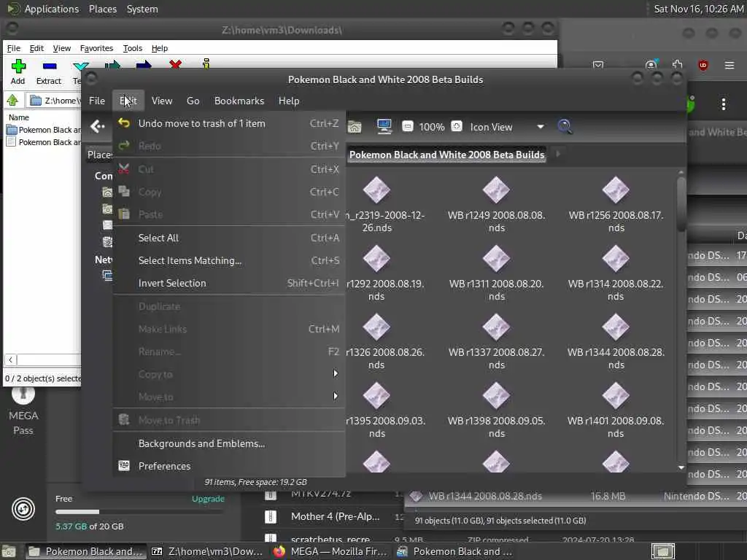
Task: Select file r1395 2008.09.03.nds icon
Action: click(376, 396)
